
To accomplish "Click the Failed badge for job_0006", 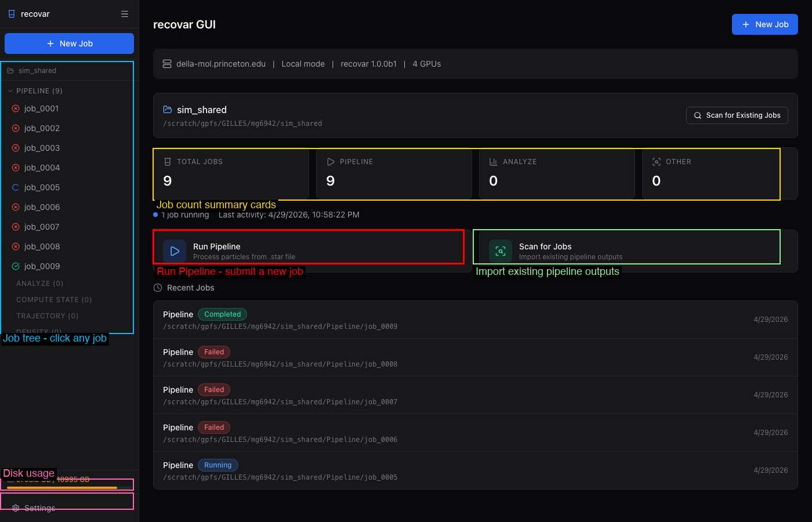I will (214, 427).
